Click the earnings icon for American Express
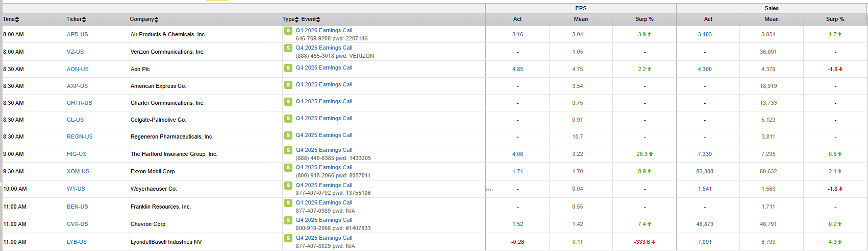 click(288, 85)
